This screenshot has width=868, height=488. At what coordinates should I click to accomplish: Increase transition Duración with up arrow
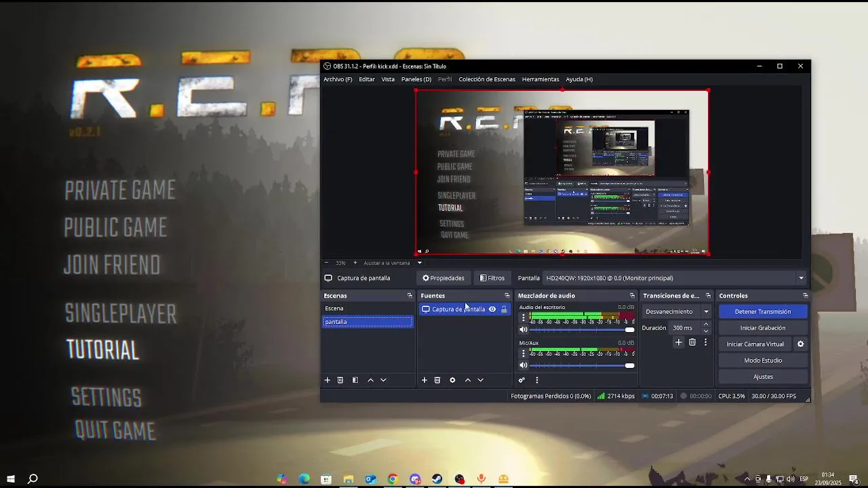pos(706,325)
